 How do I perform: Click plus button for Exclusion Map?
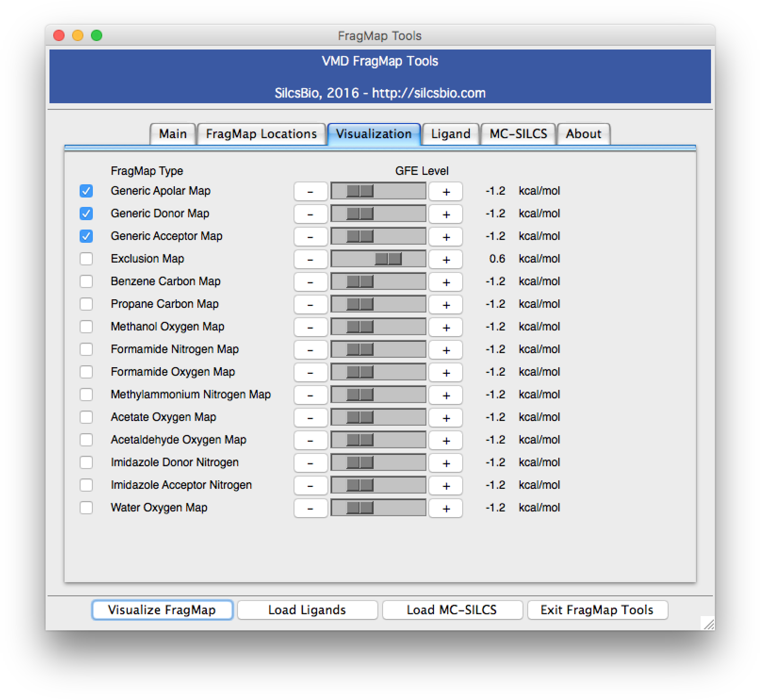coord(446,259)
